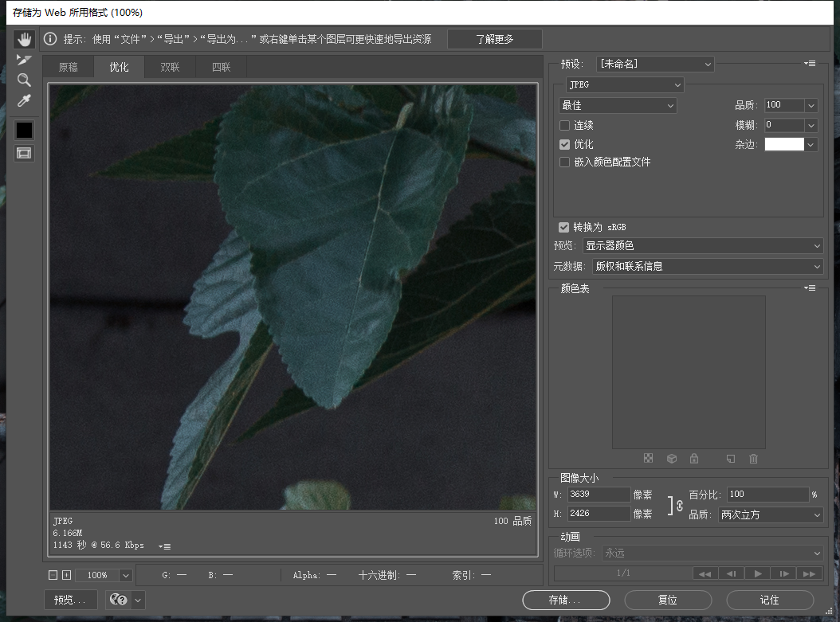Click the lock icon under color table
This screenshot has height=622, width=840.
pyautogui.click(x=694, y=459)
